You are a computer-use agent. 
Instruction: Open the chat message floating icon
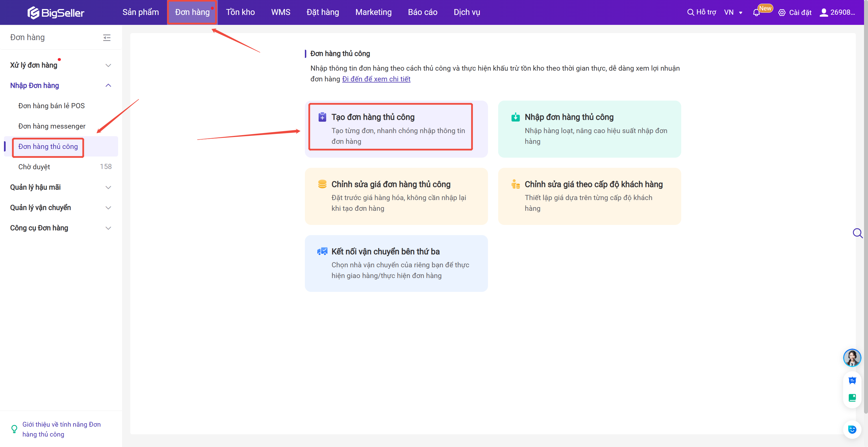[852, 381]
